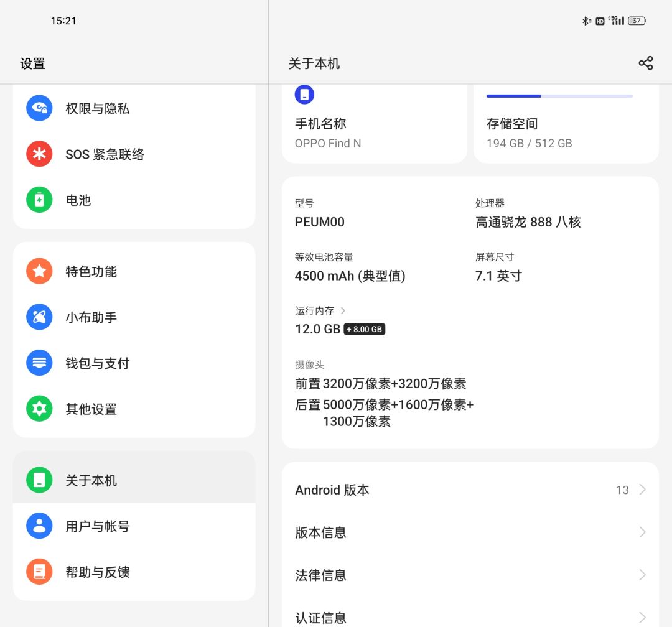Tap the share icon in About Phone header
Viewport: 672px width, 627px height.
coord(645,63)
